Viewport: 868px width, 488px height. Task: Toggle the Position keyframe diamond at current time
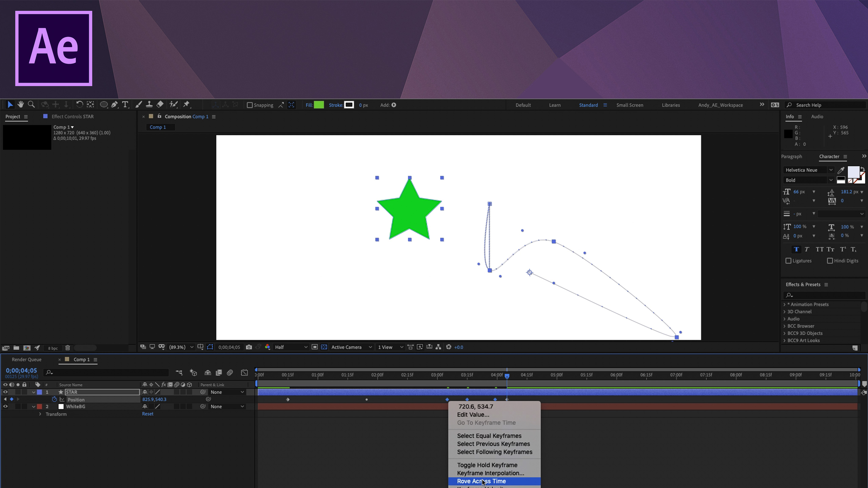pos(12,399)
